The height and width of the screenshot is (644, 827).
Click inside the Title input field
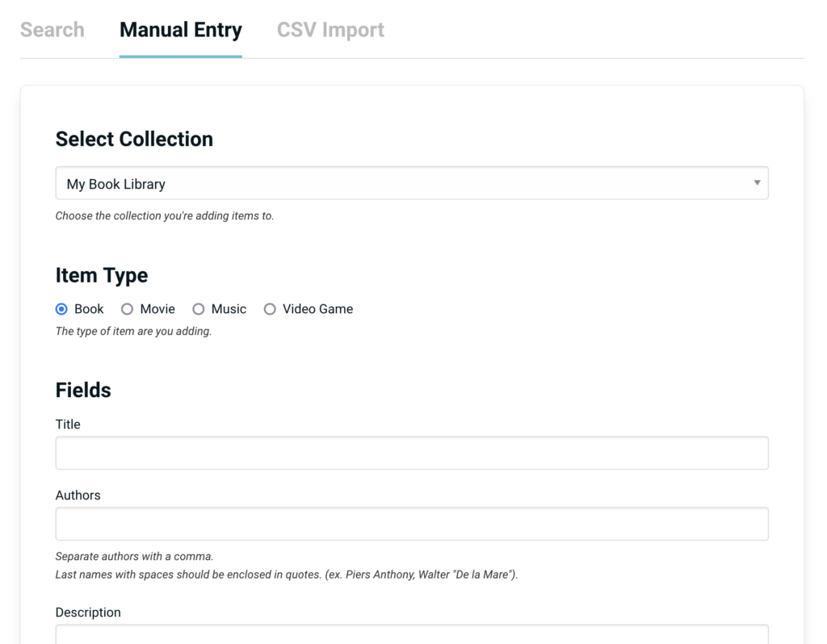(x=412, y=453)
